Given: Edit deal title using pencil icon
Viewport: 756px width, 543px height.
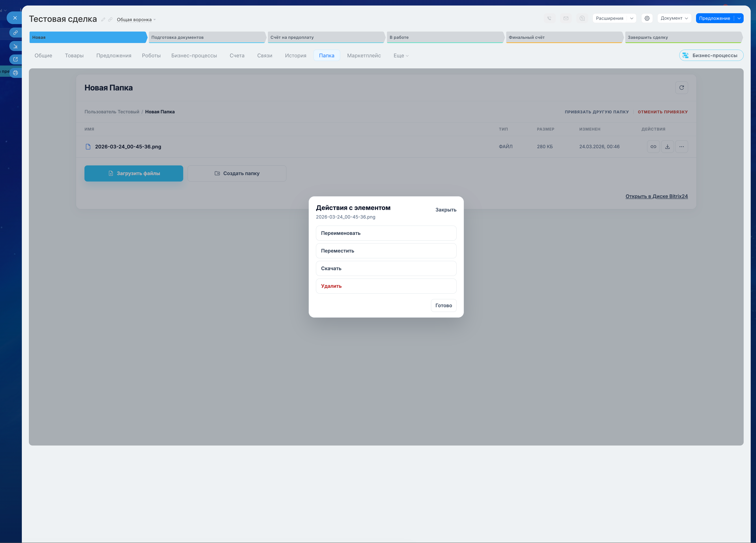Looking at the screenshot, I should coord(103,20).
